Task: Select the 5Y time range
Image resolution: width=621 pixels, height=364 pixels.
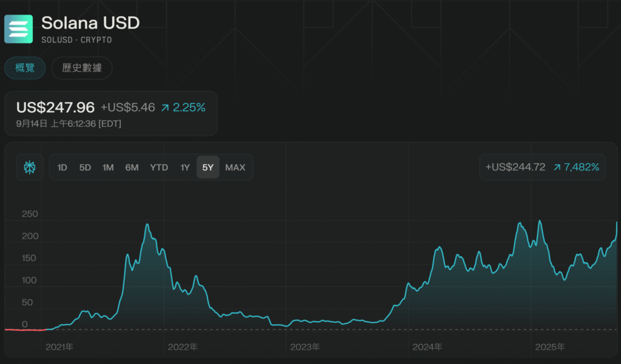Action: tap(208, 167)
